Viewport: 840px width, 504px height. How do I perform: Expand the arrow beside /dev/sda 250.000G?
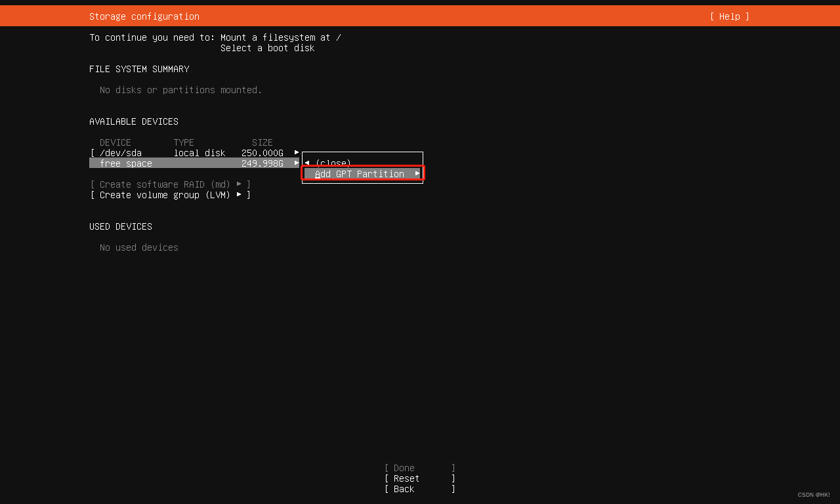tap(297, 152)
